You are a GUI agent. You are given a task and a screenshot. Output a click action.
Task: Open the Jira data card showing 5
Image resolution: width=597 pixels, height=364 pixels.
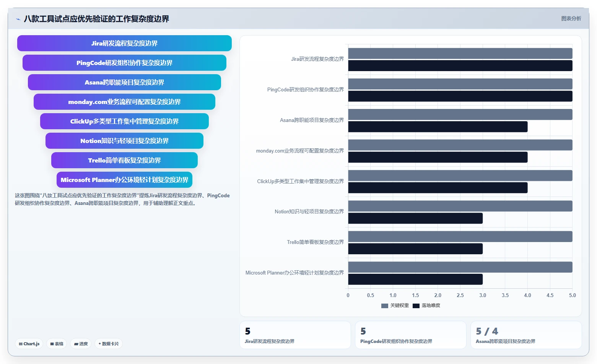pos(295,335)
